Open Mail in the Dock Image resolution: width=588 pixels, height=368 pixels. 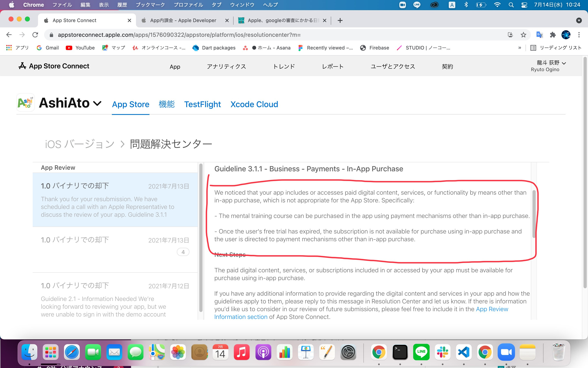point(114,352)
